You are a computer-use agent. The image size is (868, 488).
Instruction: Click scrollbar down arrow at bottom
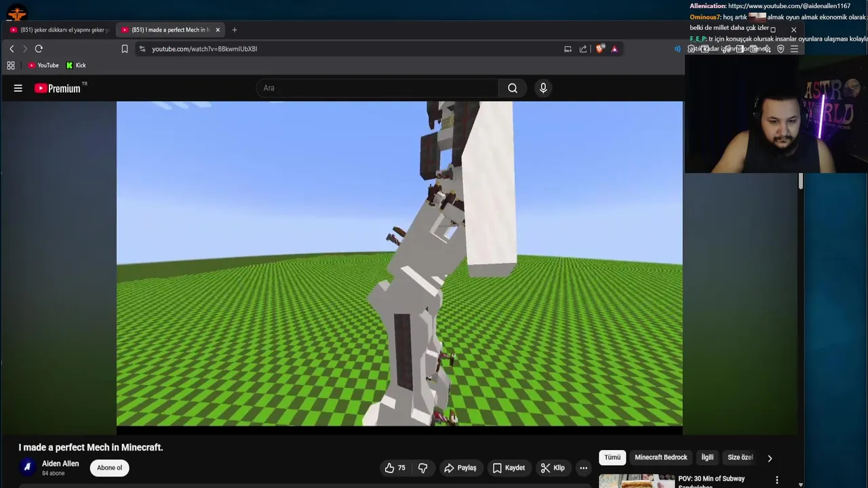coord(801,485)
